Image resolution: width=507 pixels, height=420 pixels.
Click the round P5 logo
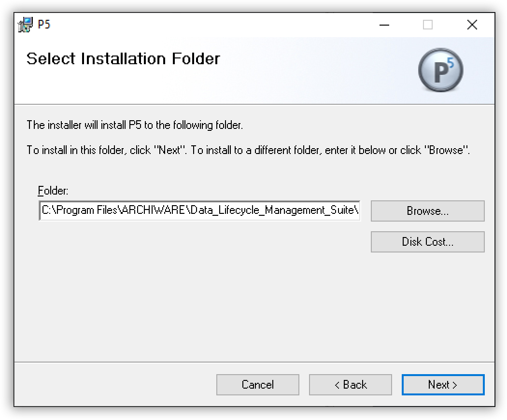[x=440, y=70]
